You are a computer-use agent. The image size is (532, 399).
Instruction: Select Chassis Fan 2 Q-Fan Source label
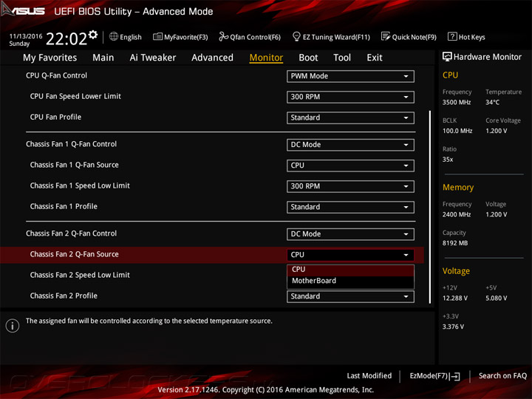coord(75,254)
